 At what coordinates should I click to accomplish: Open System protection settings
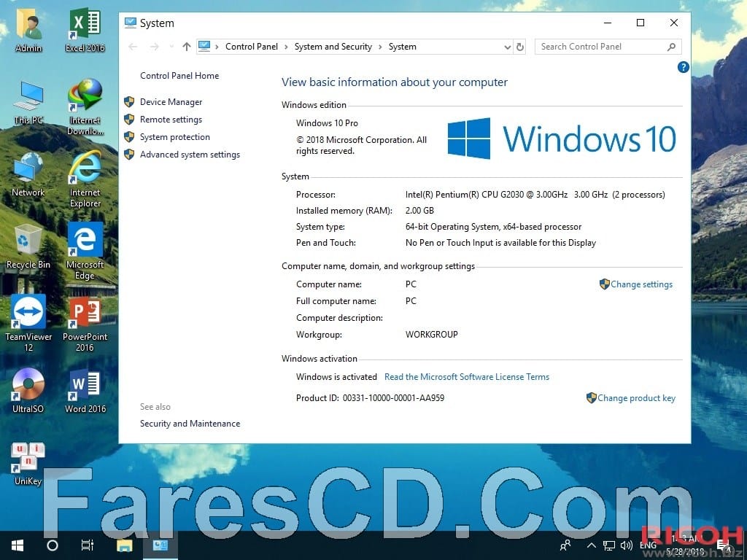pyautogui.click(x=175, y=137)
